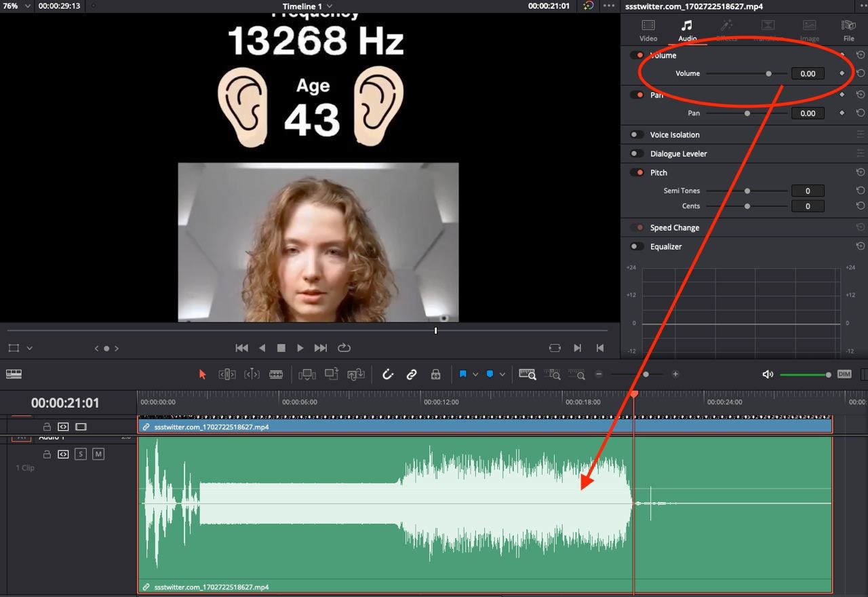The width and height of the screenshot is (868, 597).
Task: Toggle Loop playback icon
Action: point(344,348)
